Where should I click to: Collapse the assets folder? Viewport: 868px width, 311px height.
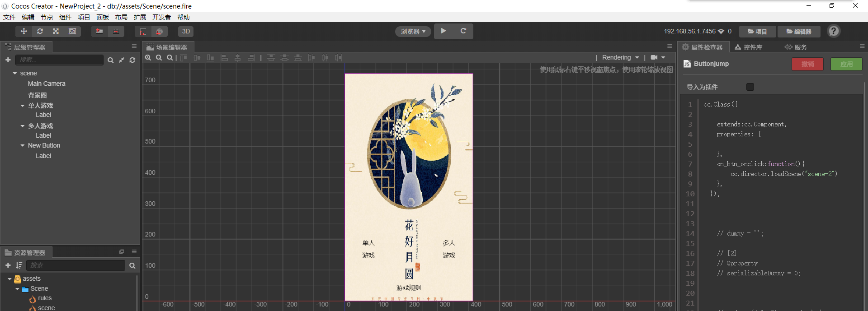pos(9,279)
